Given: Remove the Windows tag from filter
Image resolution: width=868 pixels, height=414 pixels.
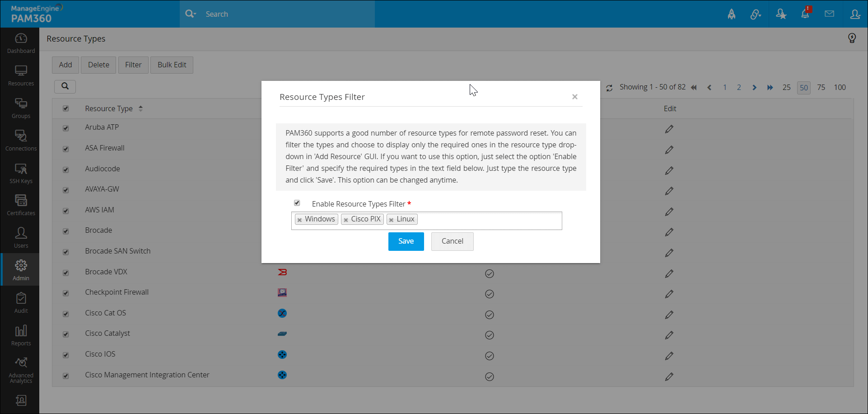Looking at the screenshot, I should 299,220.
